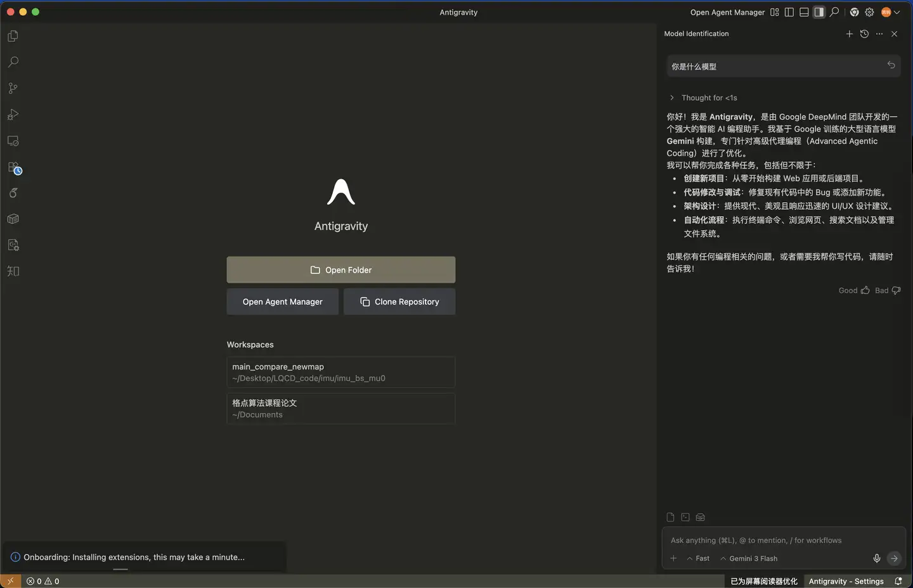Screen dimensions: 913x588
Task: Open errors and warnings in status bar
Action: (43, 581)
